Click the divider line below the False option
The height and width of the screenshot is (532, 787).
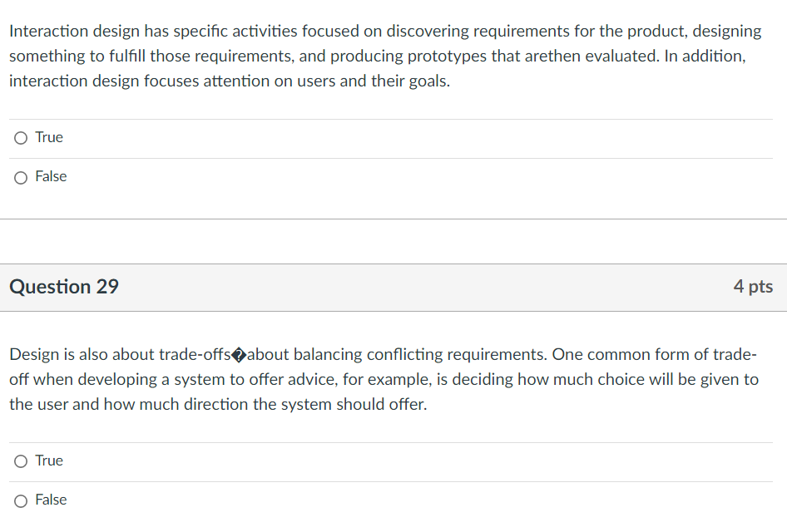click(393, 218)
